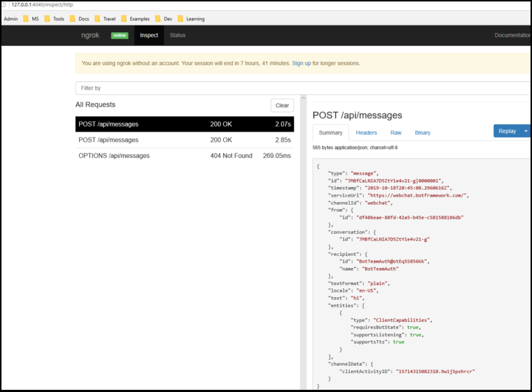Switch to the Inspect tab
Screen dimensions: 532x392
(x=149, y=35)
